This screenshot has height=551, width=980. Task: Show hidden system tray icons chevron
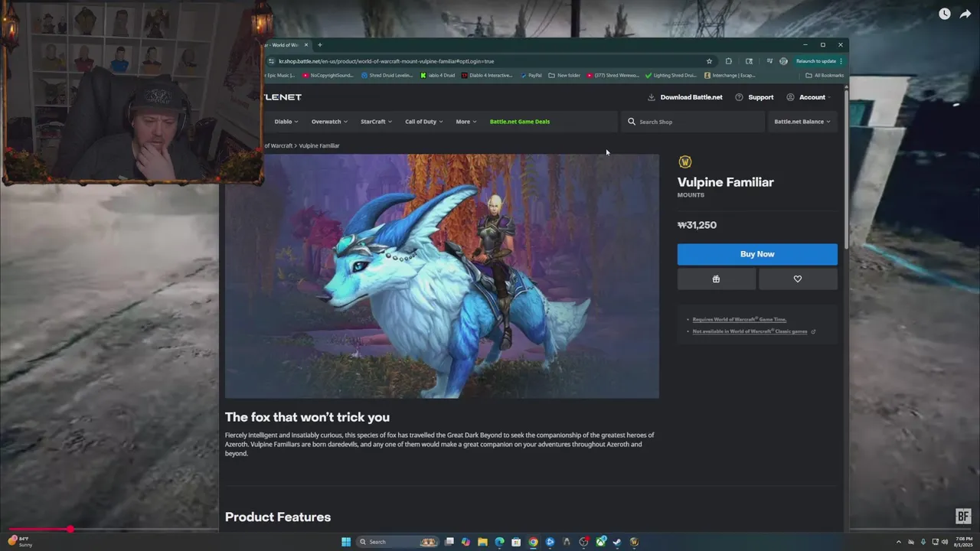point(899,542)
